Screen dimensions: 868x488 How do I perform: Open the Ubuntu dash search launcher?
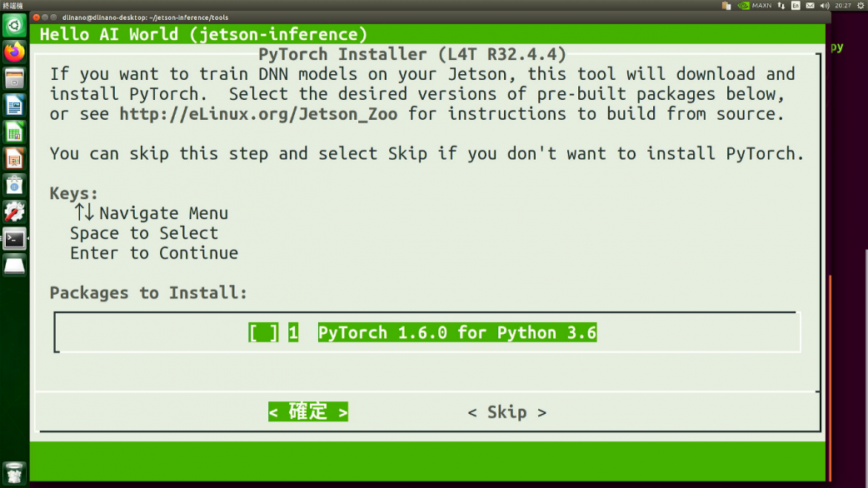click(14, 26)
